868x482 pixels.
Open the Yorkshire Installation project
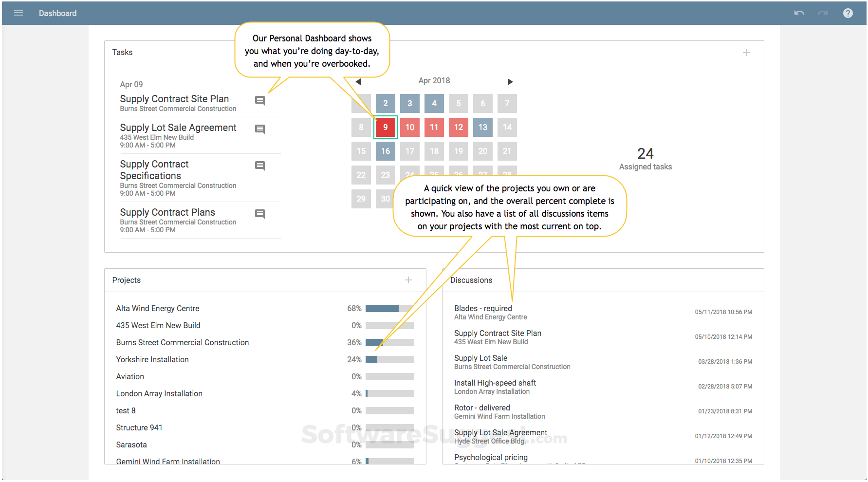(152, 359)
